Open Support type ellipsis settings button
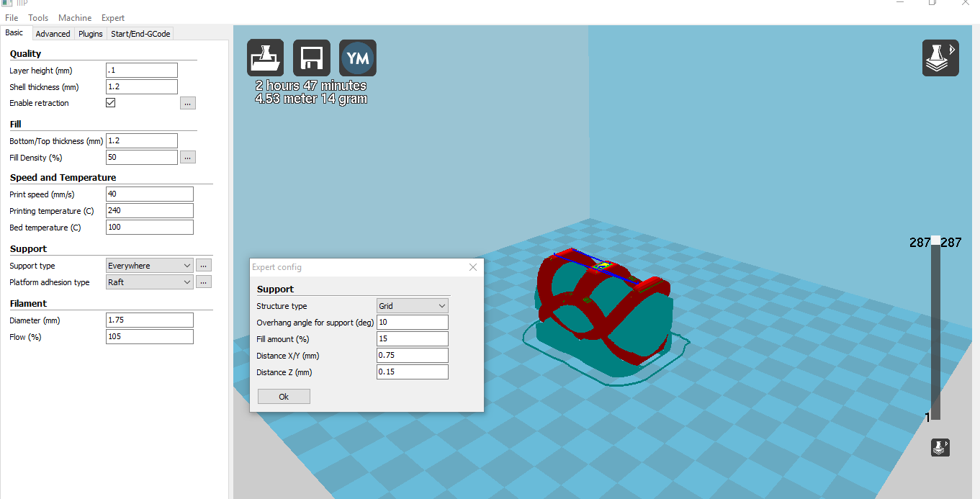This screenshot has width=980, height=499. click(x=204, y=265)
